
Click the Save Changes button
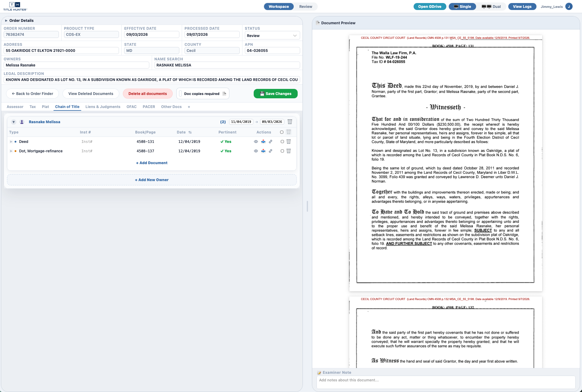pyautogui.click(x=276, y=94)
